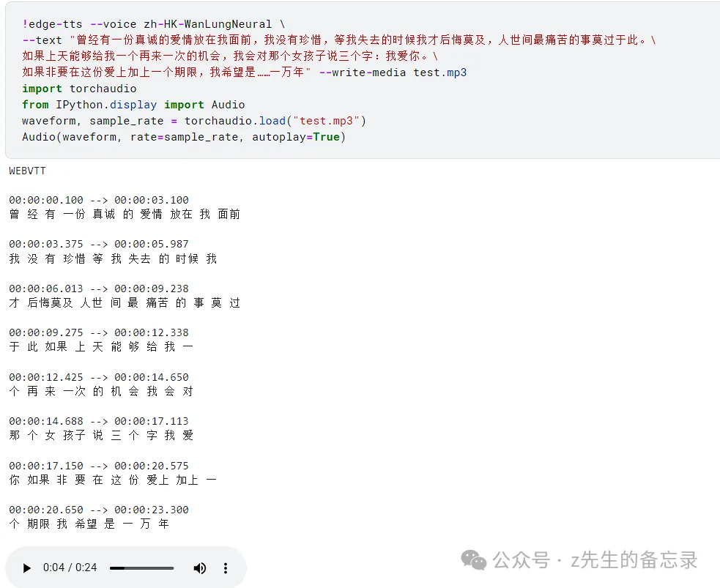Image resolution: width=720 pixels, height=588 pixels.
Task: Click the from IPython.display import Audio line
Action: 133,105
